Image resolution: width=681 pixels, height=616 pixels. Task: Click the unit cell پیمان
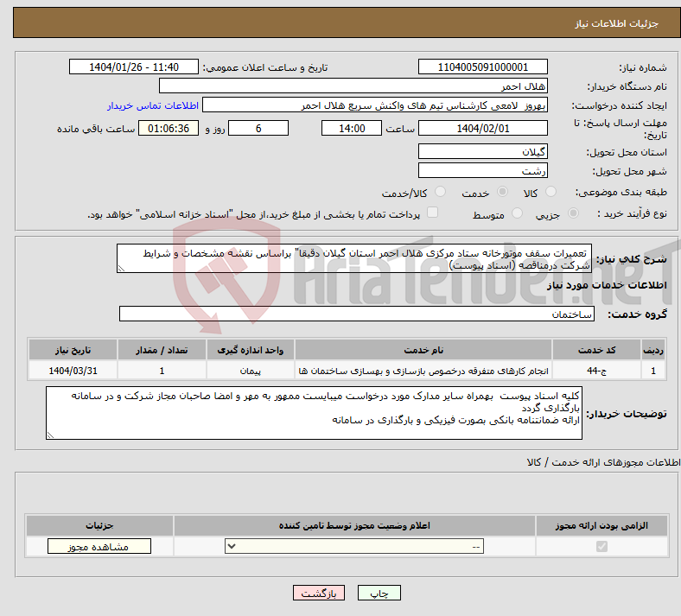tap(250, 371)
